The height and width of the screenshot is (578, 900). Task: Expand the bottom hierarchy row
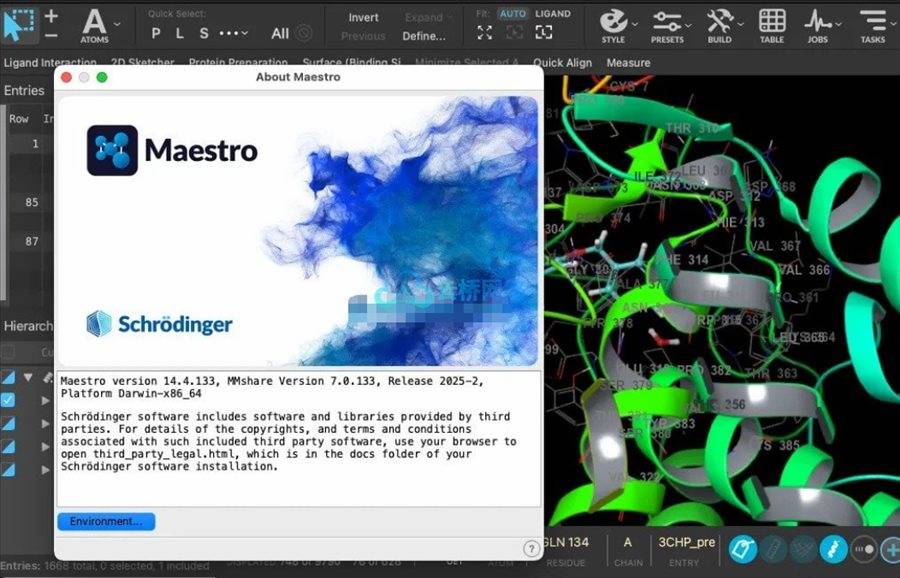[x=45, y=470]
